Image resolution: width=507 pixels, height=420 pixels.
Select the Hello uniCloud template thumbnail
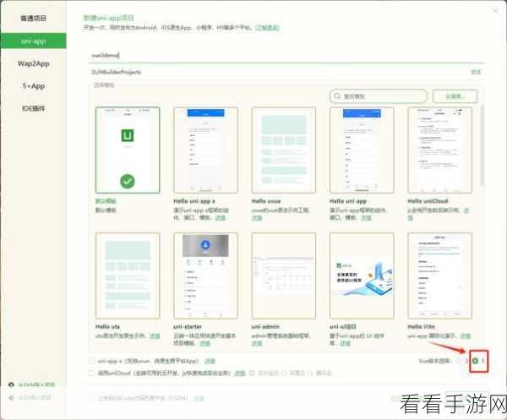tap(439, 150)
